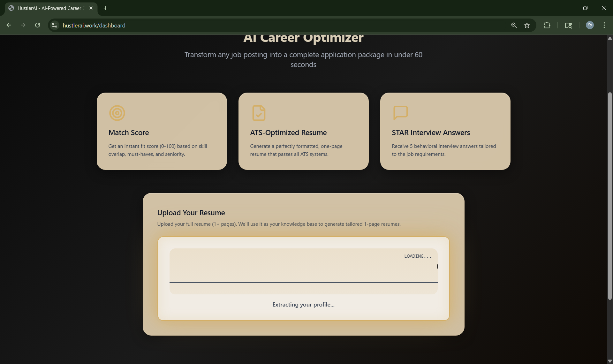
Task: Click the ATS-Optimized Resume document icon
Action: click(x=259, y=113)
